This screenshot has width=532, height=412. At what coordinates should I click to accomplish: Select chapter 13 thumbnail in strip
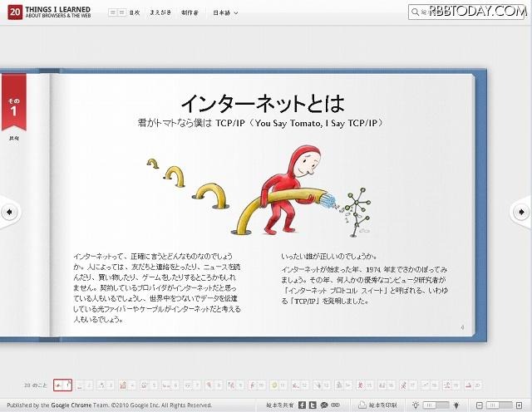point(322,385)
